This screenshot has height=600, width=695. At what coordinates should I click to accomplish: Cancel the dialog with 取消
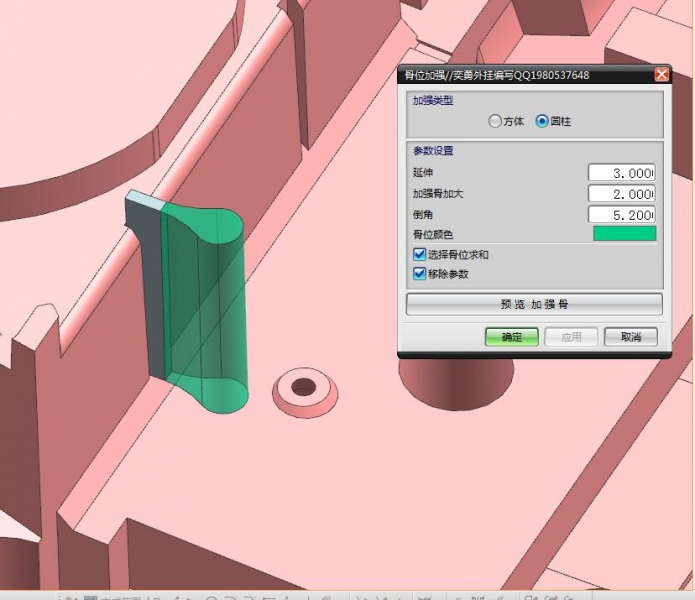(631, 337)
